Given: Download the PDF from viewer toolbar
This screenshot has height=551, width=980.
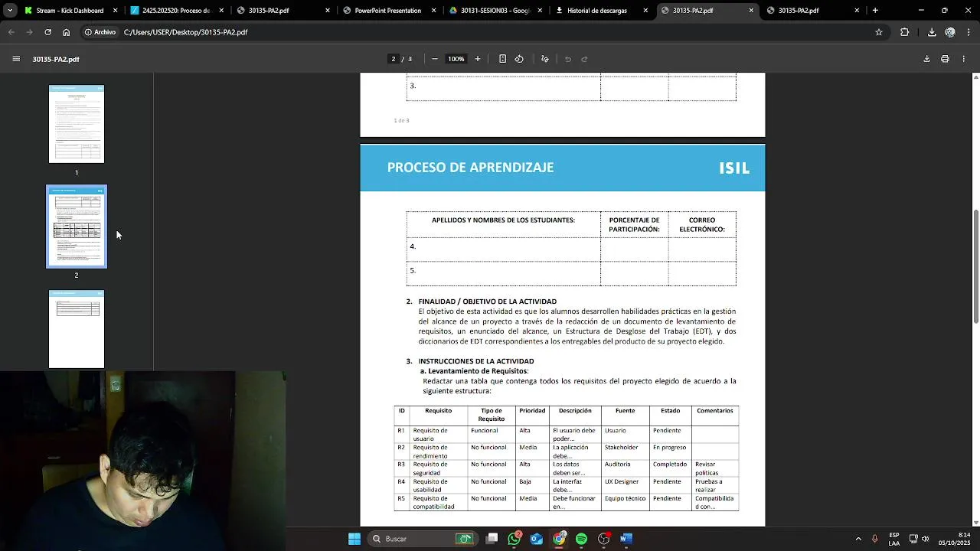Looking at the screenshot, I should [x=926, y=59].
